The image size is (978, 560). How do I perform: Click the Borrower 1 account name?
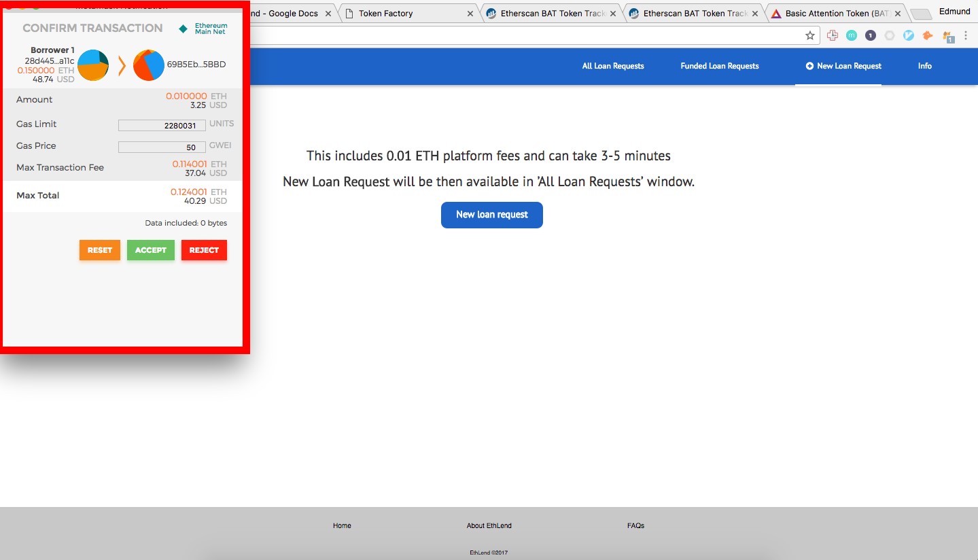tap(52, 50)
